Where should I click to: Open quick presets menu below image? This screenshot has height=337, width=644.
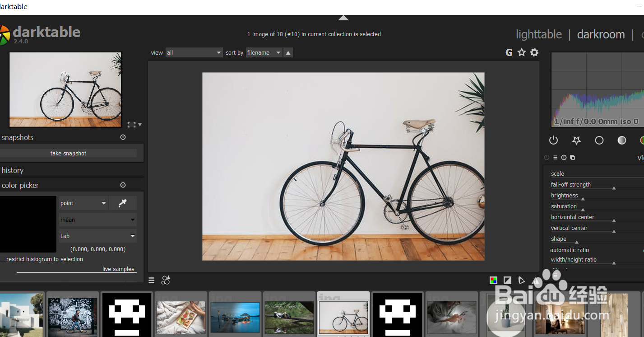pyautogui.click(x=152, y=281)
